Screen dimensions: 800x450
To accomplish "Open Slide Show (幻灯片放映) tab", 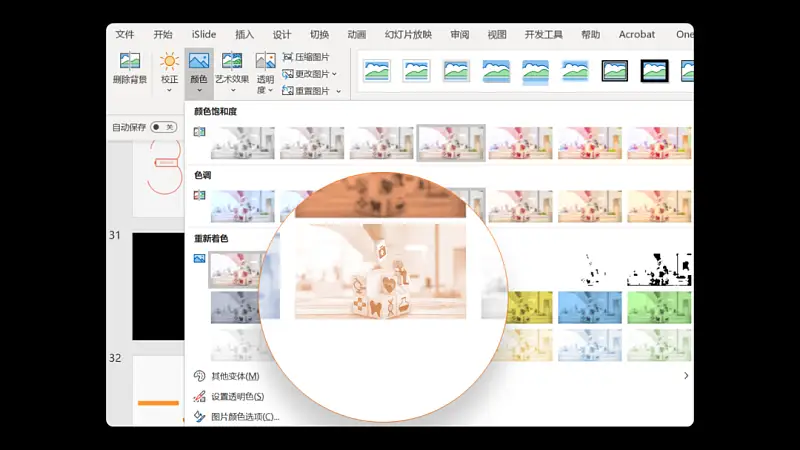I will 408,34.
